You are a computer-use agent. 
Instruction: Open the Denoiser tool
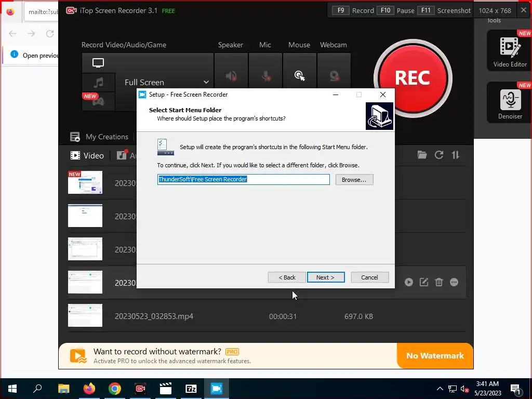coord(510,102)
